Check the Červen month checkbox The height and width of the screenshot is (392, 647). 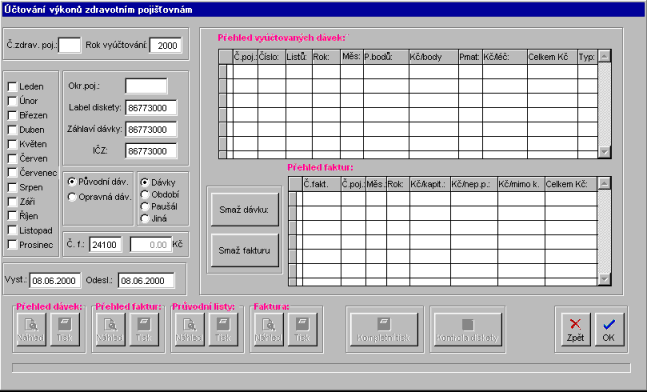tap(12, 159)
